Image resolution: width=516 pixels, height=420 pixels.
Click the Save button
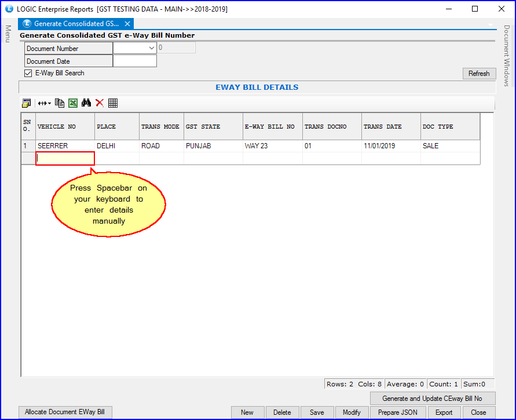coord(317,412)
